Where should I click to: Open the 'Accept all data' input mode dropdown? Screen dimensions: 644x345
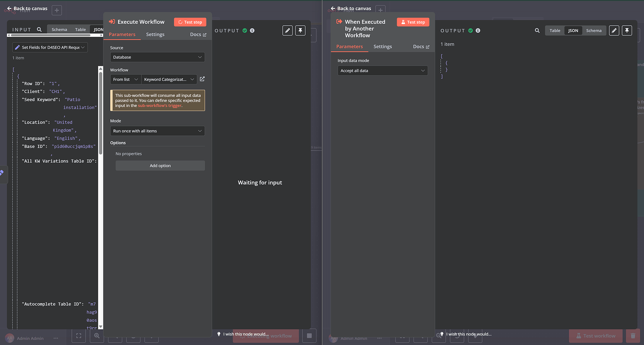click(x=383, y=70)
